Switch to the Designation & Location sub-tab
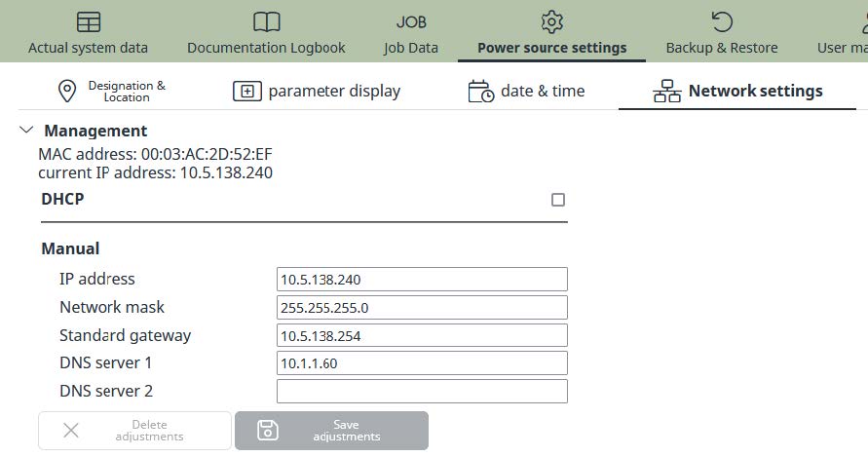Image resolution: width=868 pixels, height=456 pixels. click(112, 92)
